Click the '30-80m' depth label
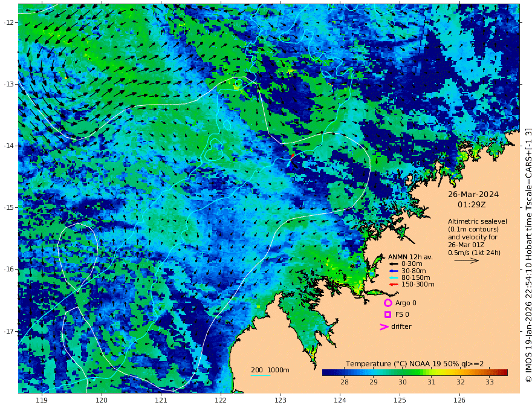Screen dimensions: 532x411 pyautogui.click(x=414, y=271)
